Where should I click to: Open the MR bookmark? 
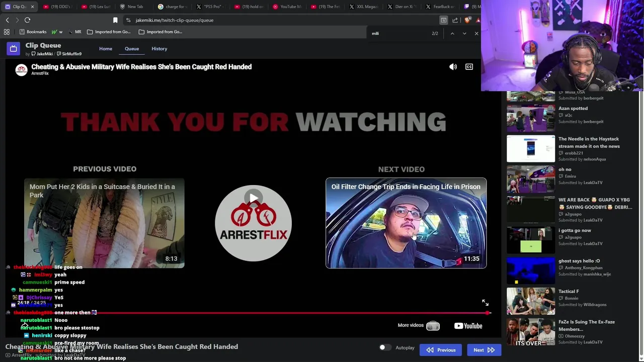click(x=74, y=32)
